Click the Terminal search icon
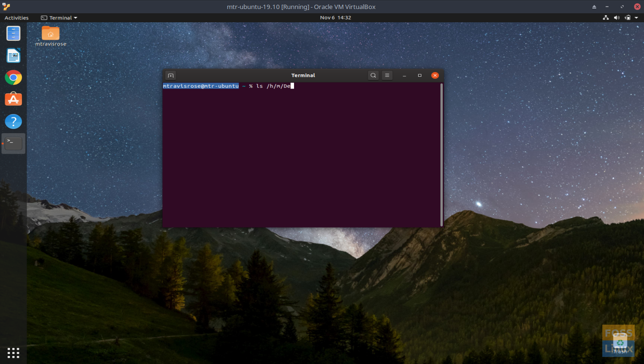This screenshot has height=364, width=644. (373, 75)
